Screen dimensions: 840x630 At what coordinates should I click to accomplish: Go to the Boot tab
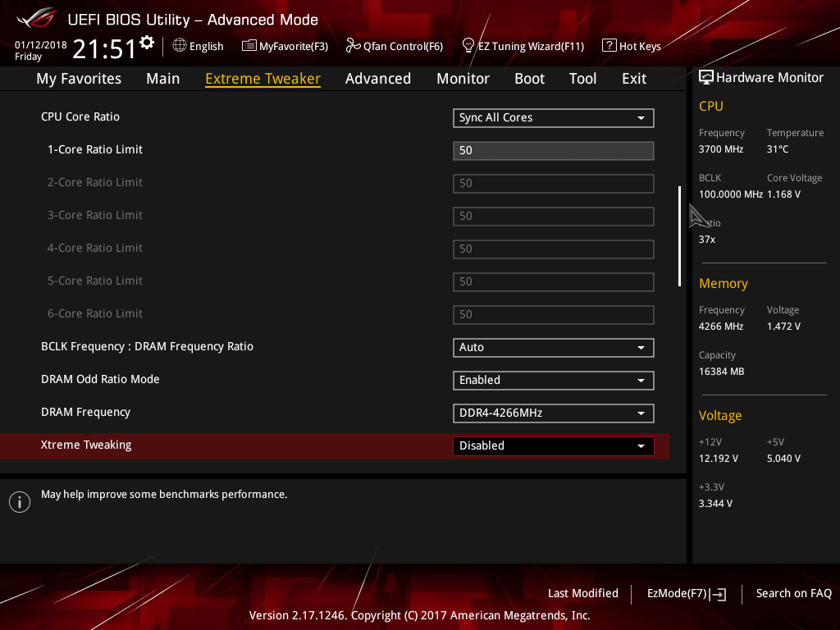coord(529,79)
